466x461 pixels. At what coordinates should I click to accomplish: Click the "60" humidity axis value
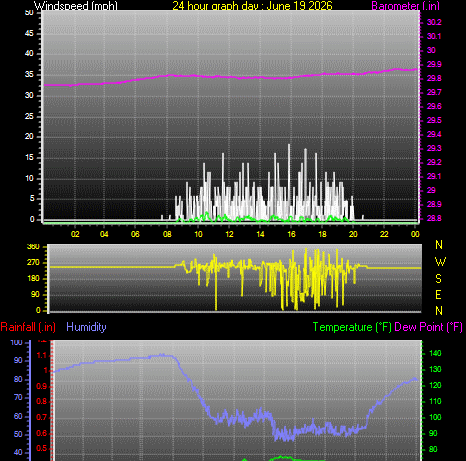[18, 416]
